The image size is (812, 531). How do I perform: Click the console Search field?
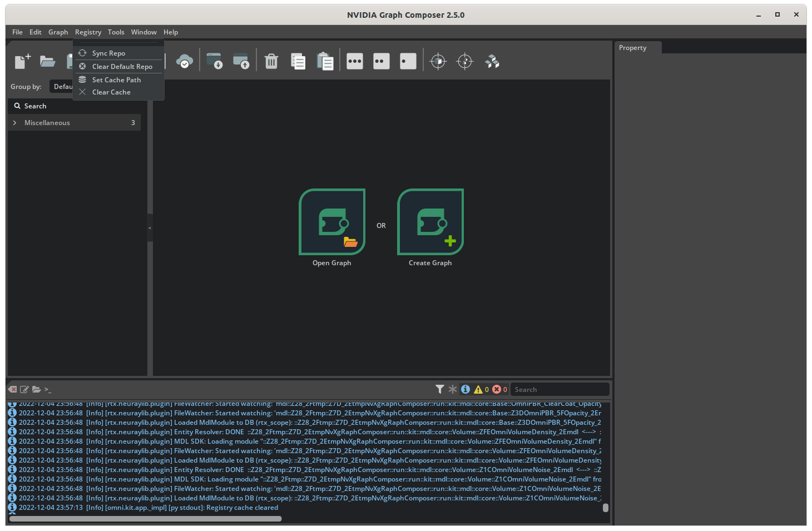click(x=560, y=390)
